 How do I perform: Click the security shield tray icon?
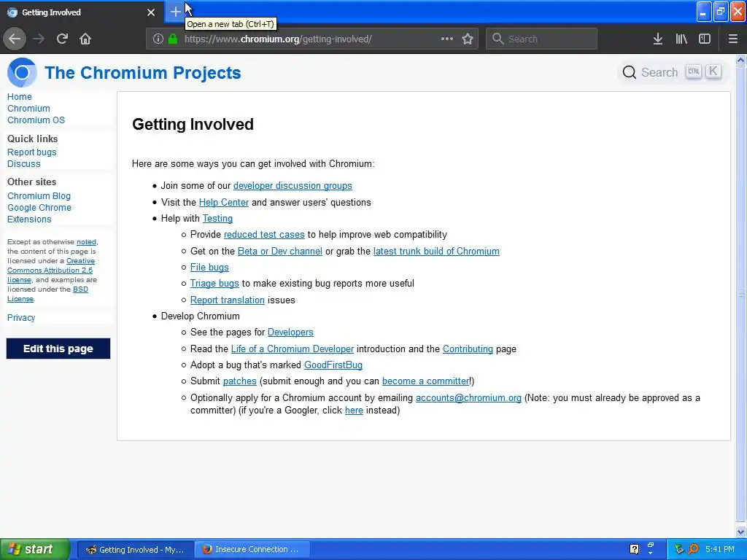coord(679,549)
